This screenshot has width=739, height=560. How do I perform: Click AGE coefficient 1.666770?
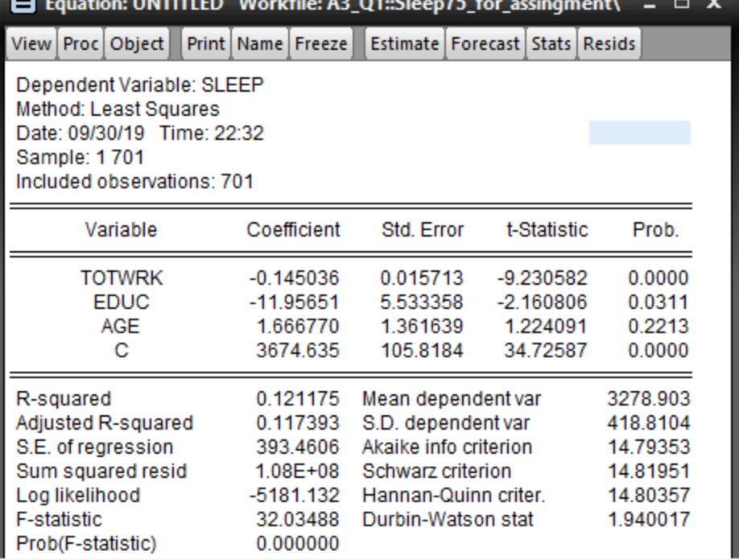(297, 327)
